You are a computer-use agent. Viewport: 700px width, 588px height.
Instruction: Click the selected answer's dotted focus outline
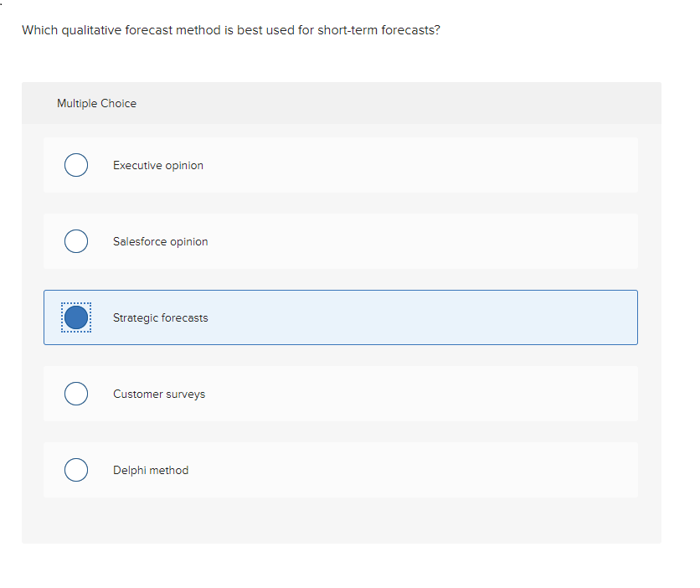click(x=76, y=317)
